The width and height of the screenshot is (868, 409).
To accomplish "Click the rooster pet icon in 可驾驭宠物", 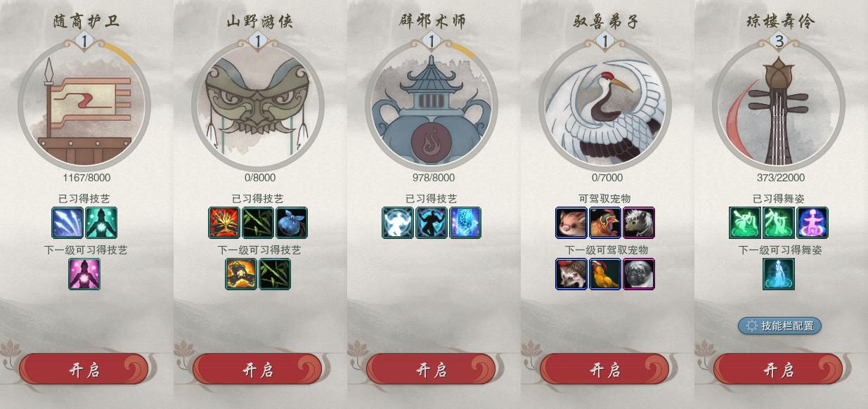I will (x=605, y=223).
